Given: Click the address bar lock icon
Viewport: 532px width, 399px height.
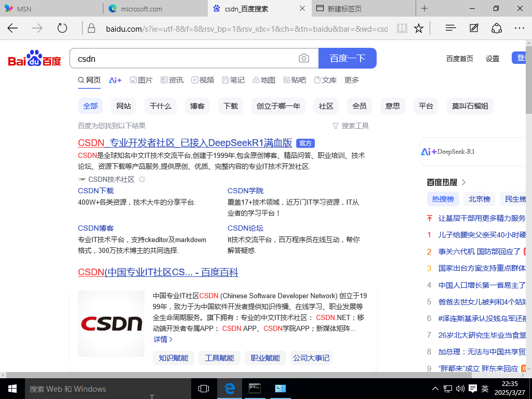Looking at the screenshot, I should click(91, 28).
